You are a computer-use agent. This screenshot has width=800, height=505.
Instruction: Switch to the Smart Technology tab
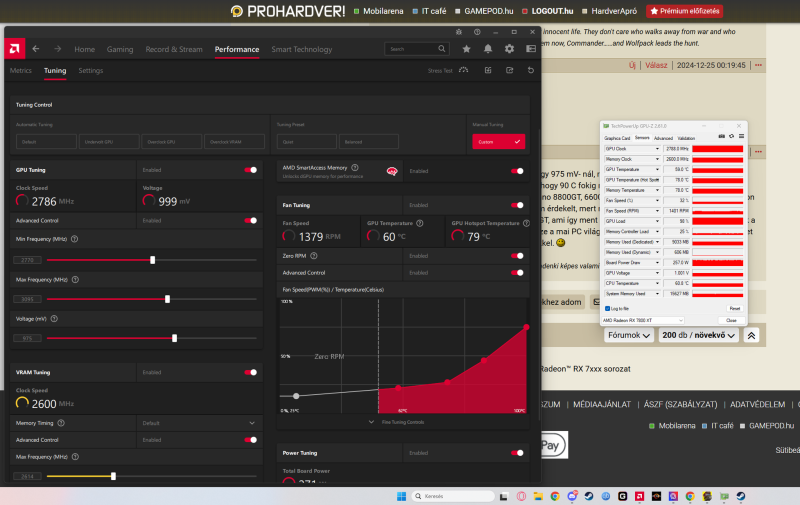(302, 49)
